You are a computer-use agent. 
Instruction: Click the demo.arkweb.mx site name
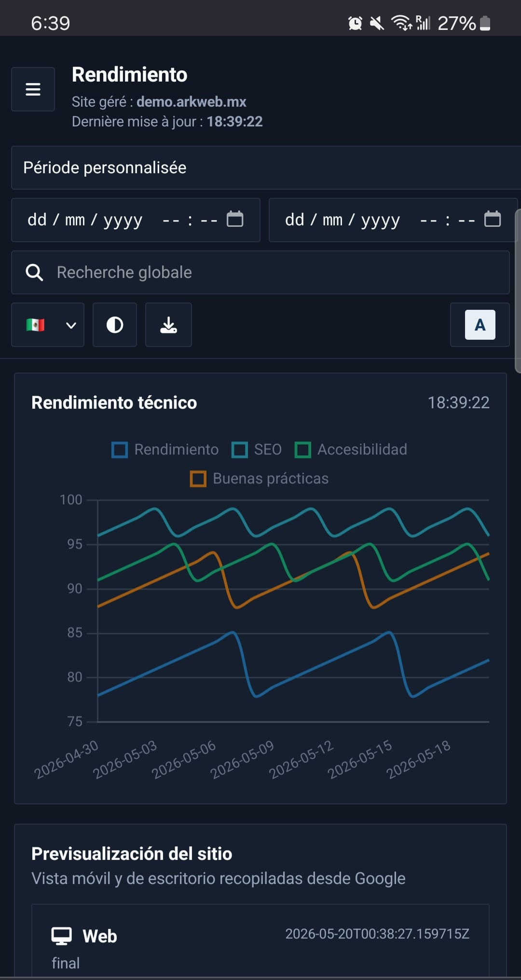pyautogui.click(x=191, y=102)
